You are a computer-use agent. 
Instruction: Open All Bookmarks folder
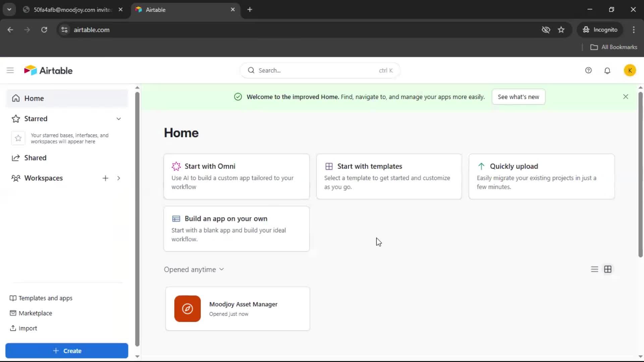[614, 47]
